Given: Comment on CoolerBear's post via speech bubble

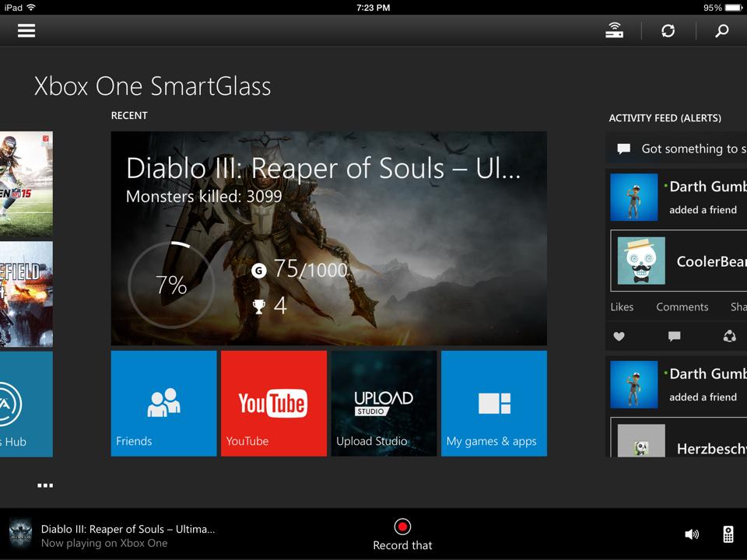Looking at the screenshot, I should point(674,336).
